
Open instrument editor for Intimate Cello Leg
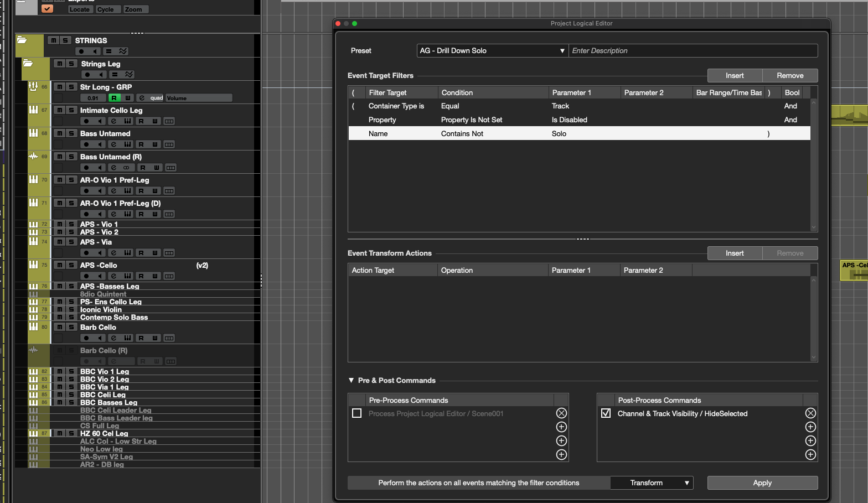[x=128, y=121]
